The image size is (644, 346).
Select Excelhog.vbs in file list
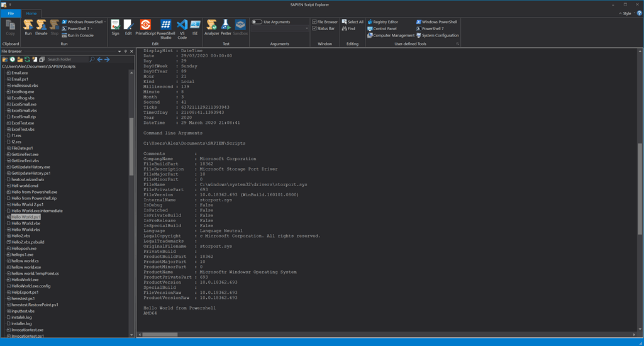click(x=23, y=98)
